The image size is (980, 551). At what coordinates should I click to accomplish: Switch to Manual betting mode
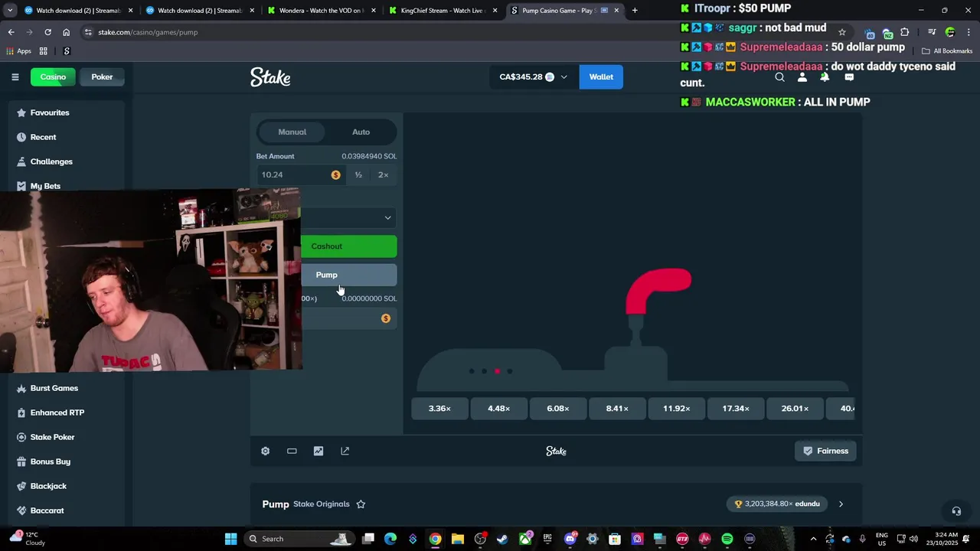[292, 132]
